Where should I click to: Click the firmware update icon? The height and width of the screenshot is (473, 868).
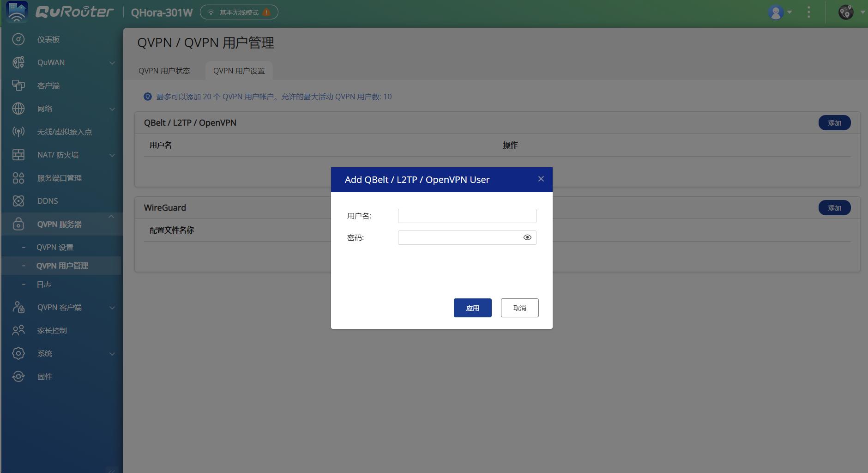tap(18, 376)
